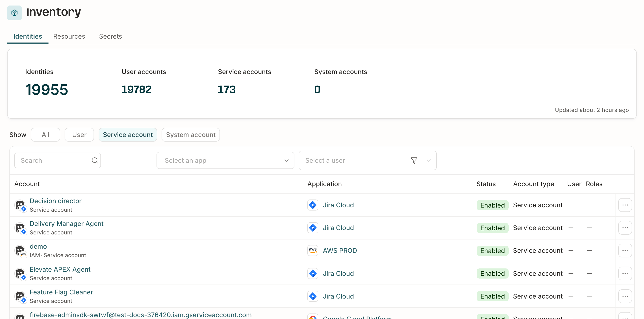The width and height of the screenshot is (644, 319).
Task: Expand the chevron next to the filter funnel
Action: tap(429, 160)
